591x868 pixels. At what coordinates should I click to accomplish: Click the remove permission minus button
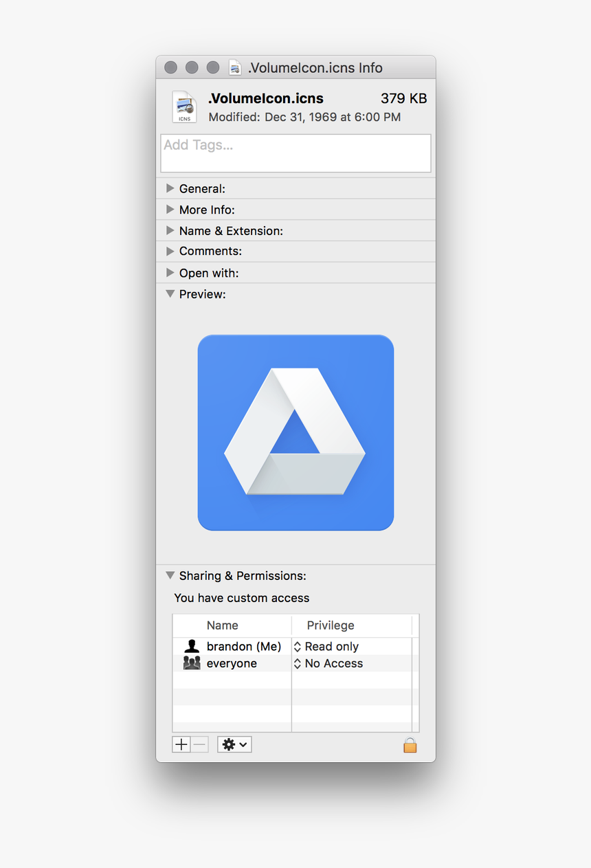tap(199, 744)
